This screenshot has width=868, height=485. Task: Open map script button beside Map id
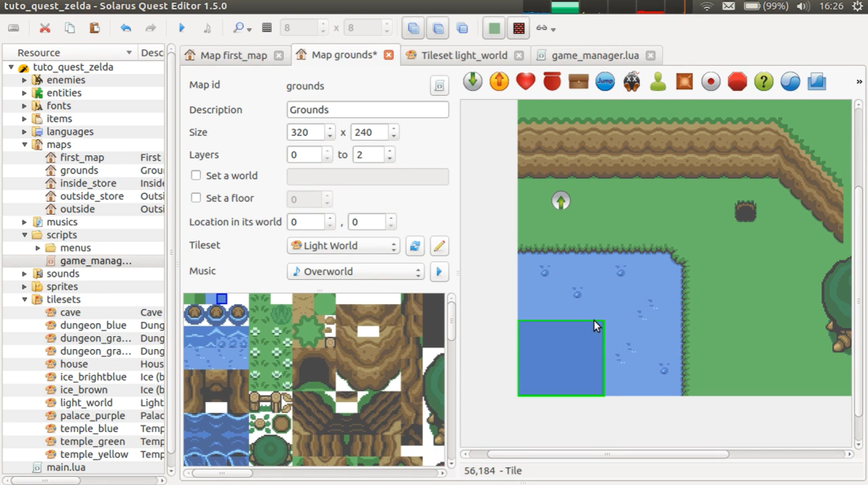click(x=439, y=86)
